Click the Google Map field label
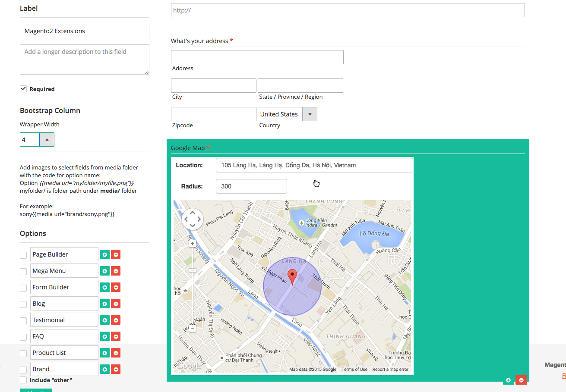Image resolution: width=566 pixels, height=392 pixels. (188, 148)
